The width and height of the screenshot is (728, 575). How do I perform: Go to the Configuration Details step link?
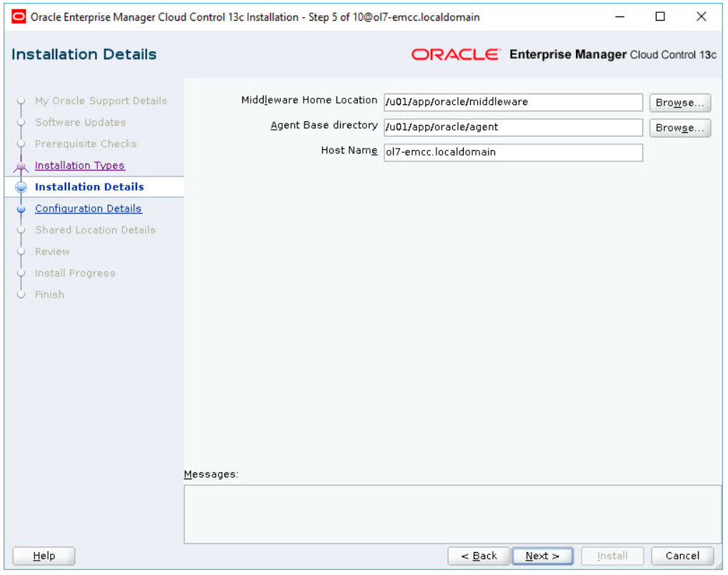click(88, 209)
